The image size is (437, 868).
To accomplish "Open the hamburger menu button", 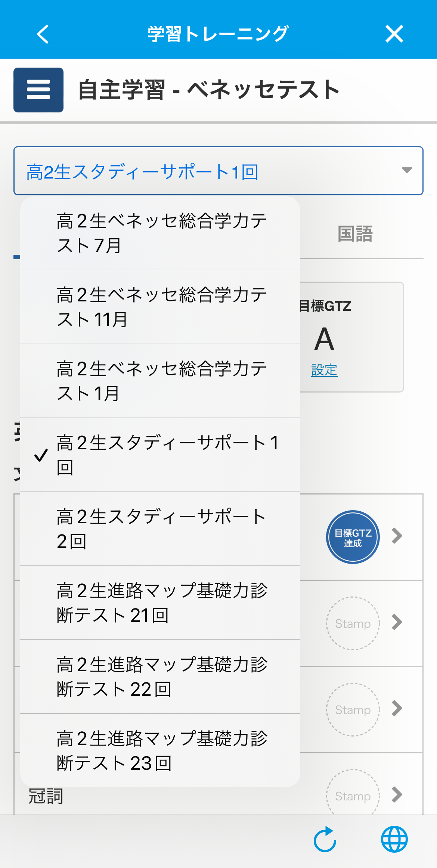I will click(38, 90).
